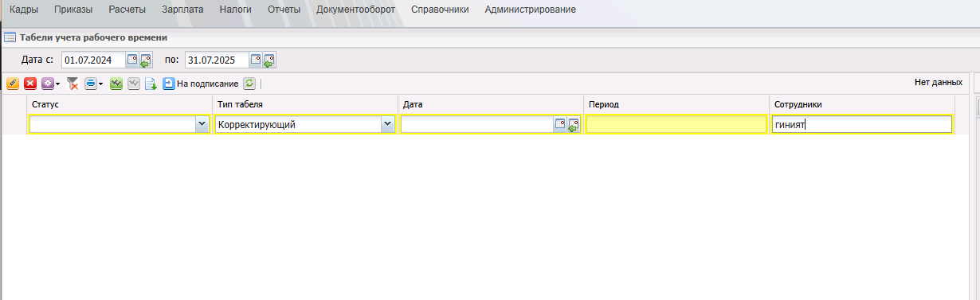The height and width of the screenshot is (300, 980).
Task: Click the timesheet window title icon
Action: [10, 37]
